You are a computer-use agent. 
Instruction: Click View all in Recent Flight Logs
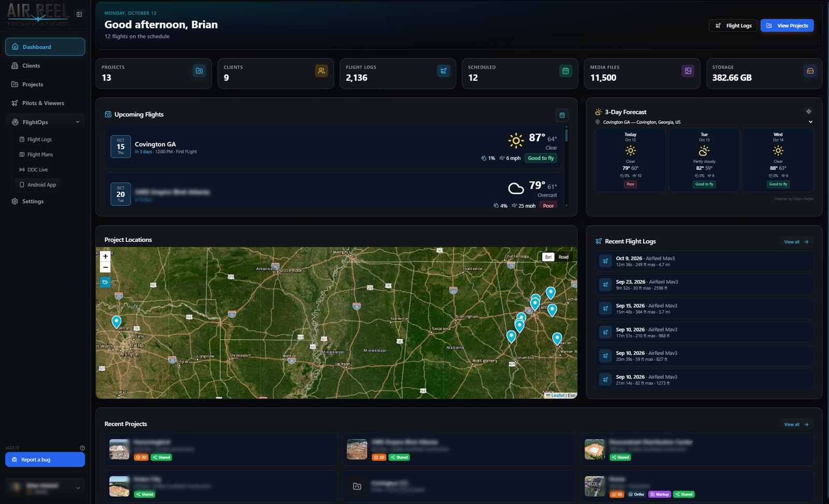(796, 242)
